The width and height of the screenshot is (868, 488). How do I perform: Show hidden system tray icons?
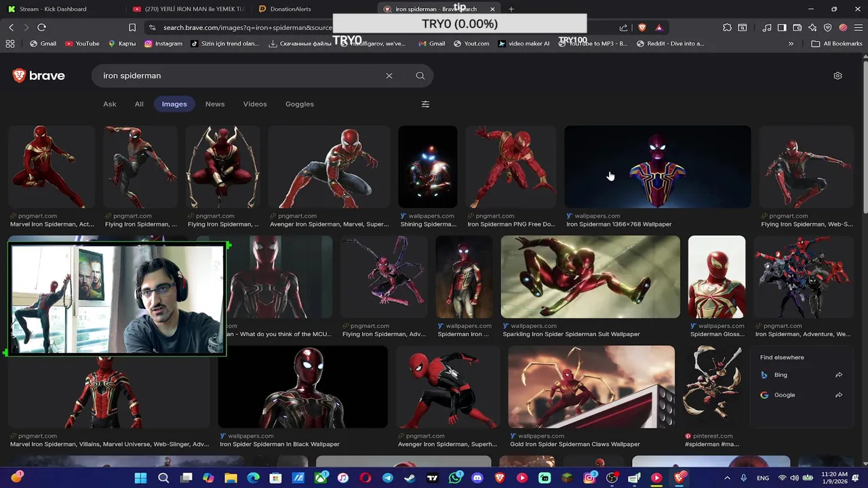728,478
